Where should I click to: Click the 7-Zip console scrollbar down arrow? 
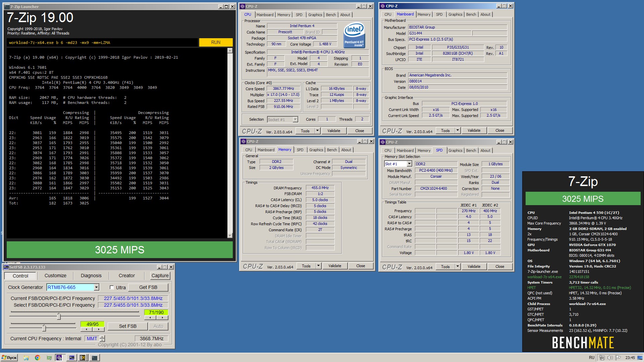pos(230,236)
